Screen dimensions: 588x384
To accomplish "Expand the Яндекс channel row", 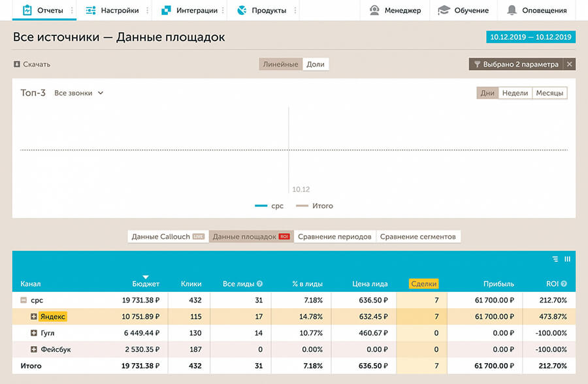I will (33, 316).
